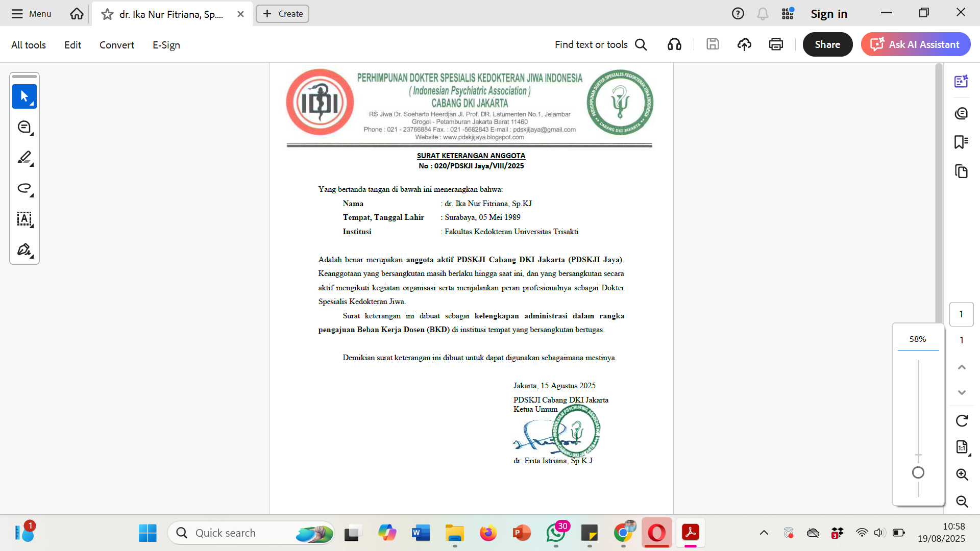The width and height of the screenshot is (980, 551).
Task: Go to next page with down chevron
Action: [962, 392]
